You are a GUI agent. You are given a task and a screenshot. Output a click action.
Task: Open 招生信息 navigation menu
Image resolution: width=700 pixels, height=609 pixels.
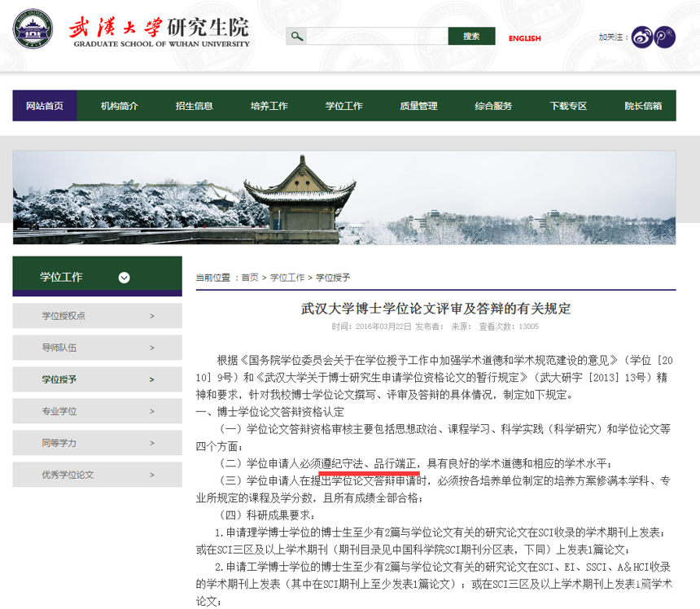click(195, 106)
